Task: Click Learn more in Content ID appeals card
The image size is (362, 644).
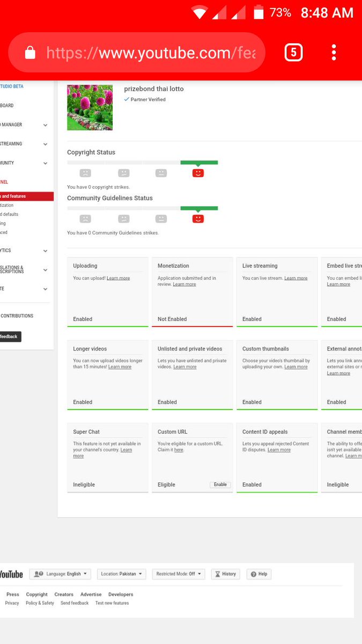Action: click(x=279, y=450)
